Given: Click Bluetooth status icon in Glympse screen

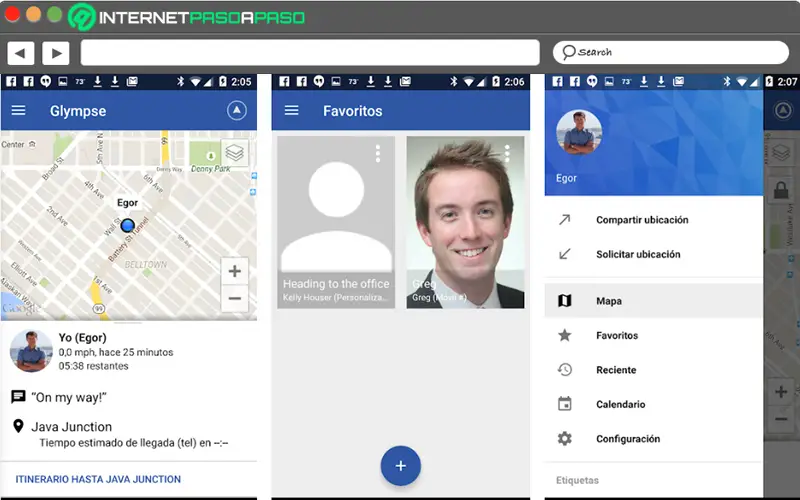Looking at the screenshot, I should tap(180, 81).
